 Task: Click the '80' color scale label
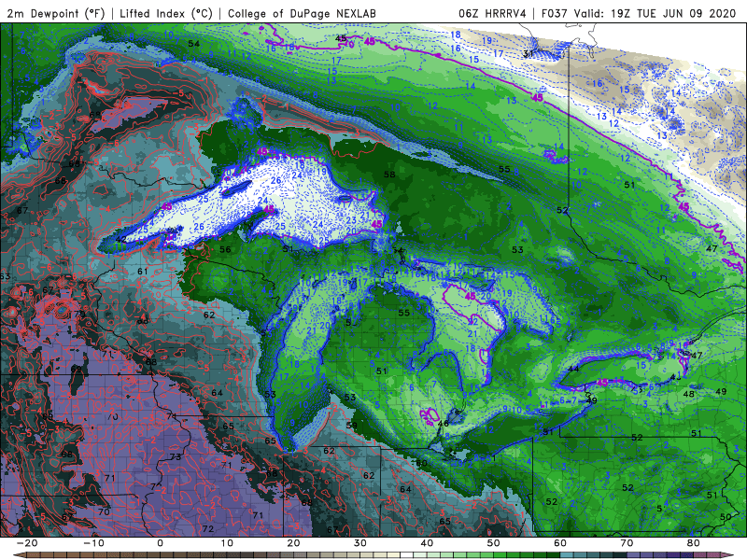pos(694,543)
